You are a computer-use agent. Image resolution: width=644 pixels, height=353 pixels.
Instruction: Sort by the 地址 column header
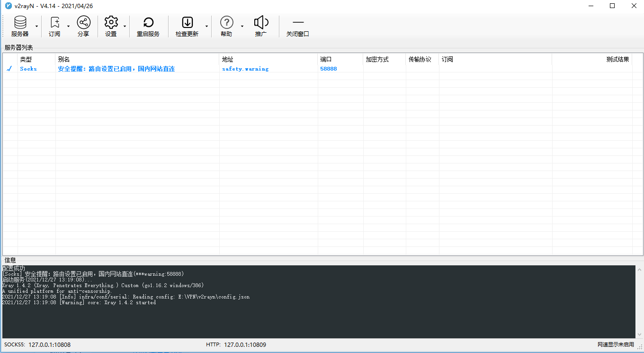(268, 59)
